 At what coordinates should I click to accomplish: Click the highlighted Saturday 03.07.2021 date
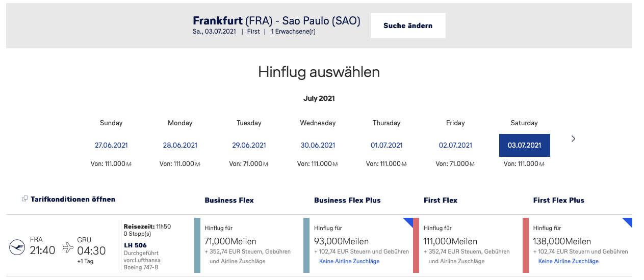click(524, 145)
